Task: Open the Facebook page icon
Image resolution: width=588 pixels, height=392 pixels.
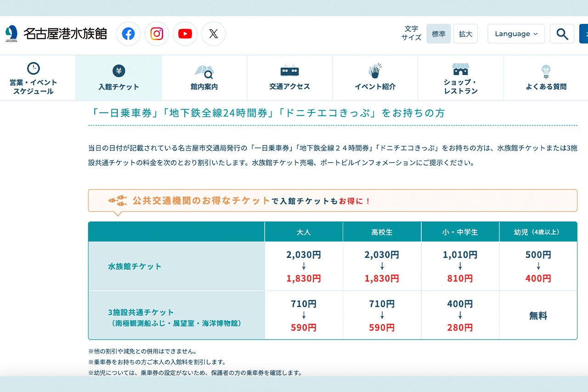Action: 128,34
